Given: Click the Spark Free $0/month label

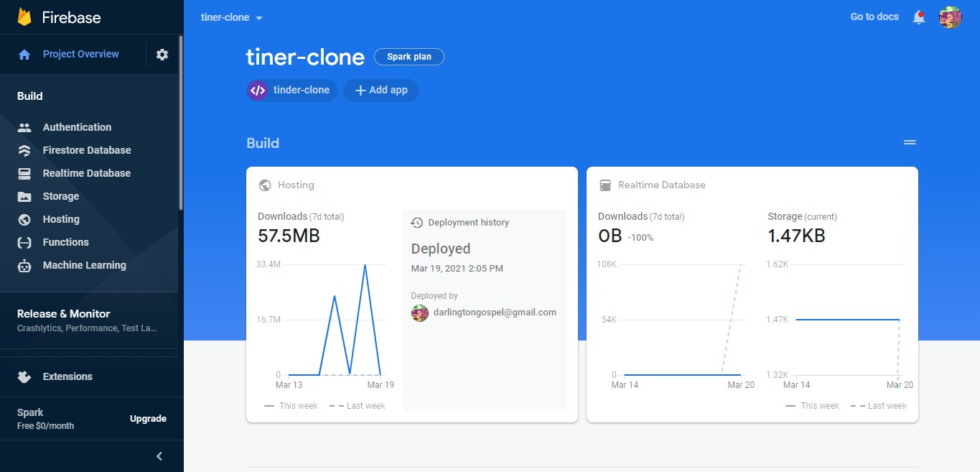Looking at the screenshot, I should coord(45,419).
